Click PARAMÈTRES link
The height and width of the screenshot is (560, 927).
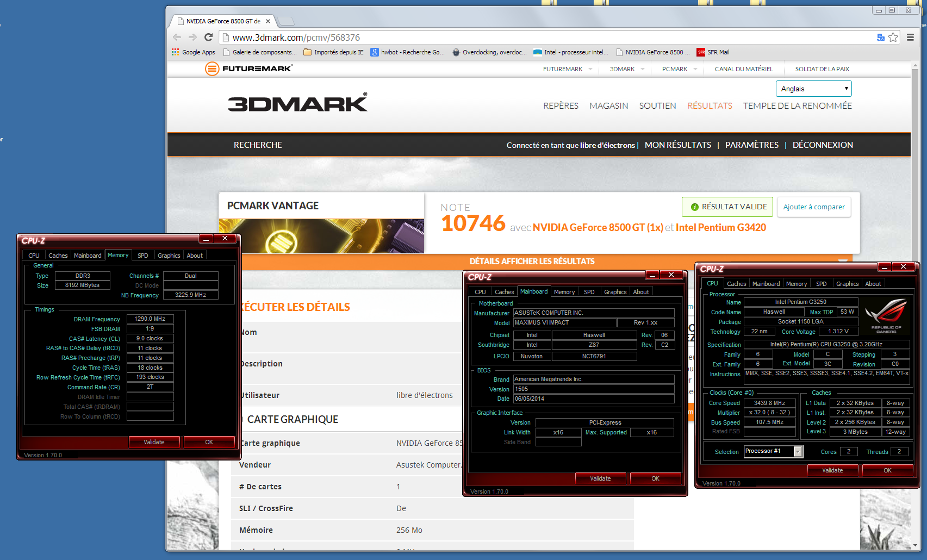tap(751, 145)
